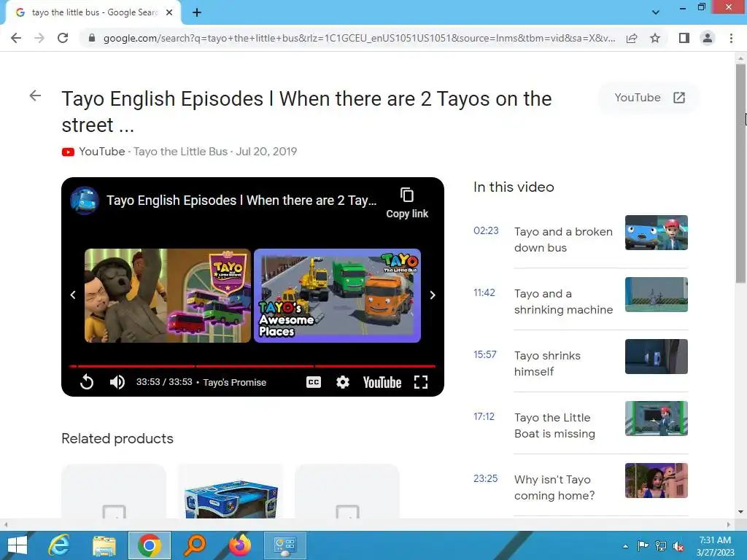Copy link of the video
The height and width of the screenshot is (560, 747).
[407, 203]
